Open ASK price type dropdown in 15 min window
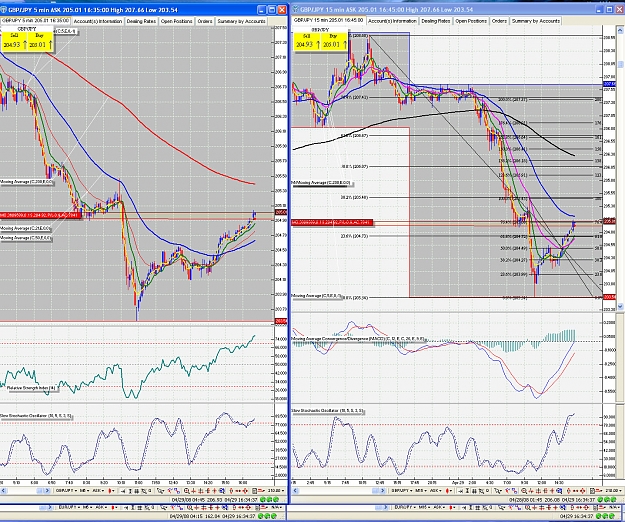The height and width of the screenshot is (522, 625). [436, 491]
